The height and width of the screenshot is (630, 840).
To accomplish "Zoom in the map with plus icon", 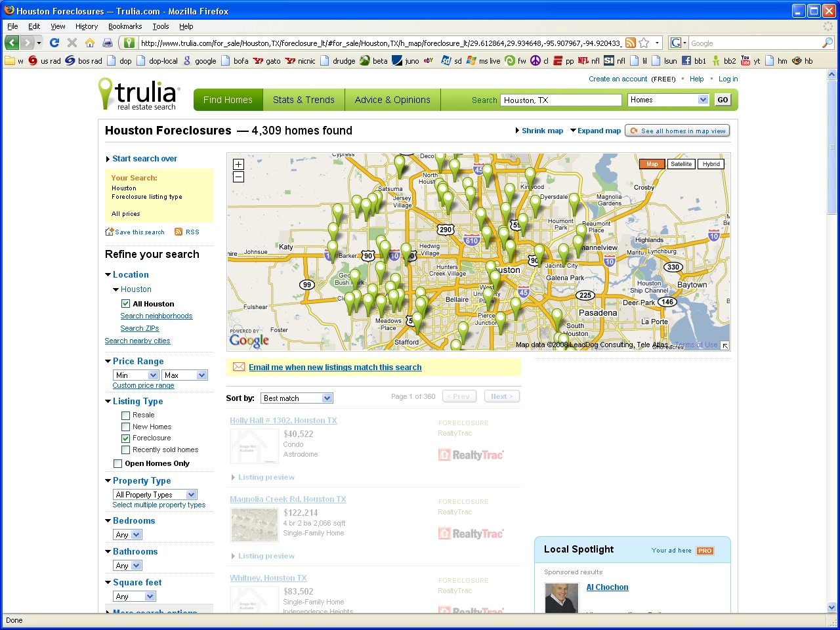I will pos(238,164).
